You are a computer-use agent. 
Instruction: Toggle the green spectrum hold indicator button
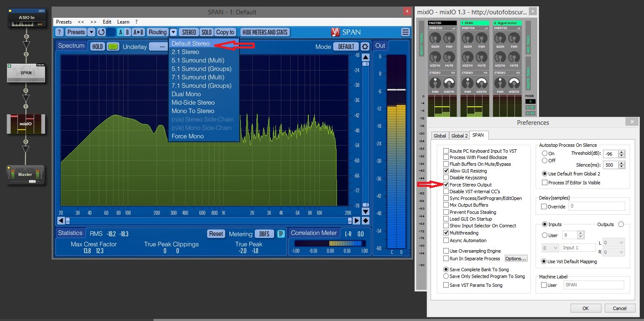coord(113,46)
